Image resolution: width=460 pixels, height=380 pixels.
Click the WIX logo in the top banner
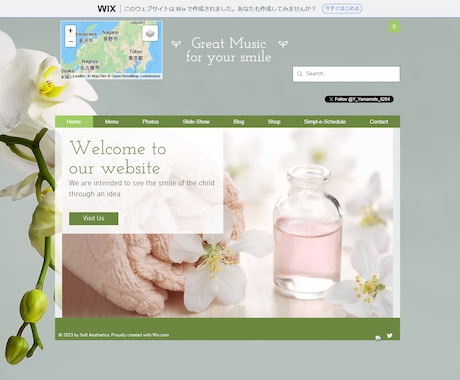(x=106, y=9)
